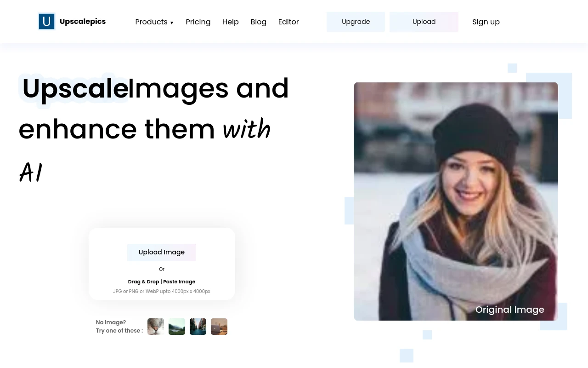Select the mountain landscape sample image
Screen dimensions: 588x368
[x=177, y=327]
